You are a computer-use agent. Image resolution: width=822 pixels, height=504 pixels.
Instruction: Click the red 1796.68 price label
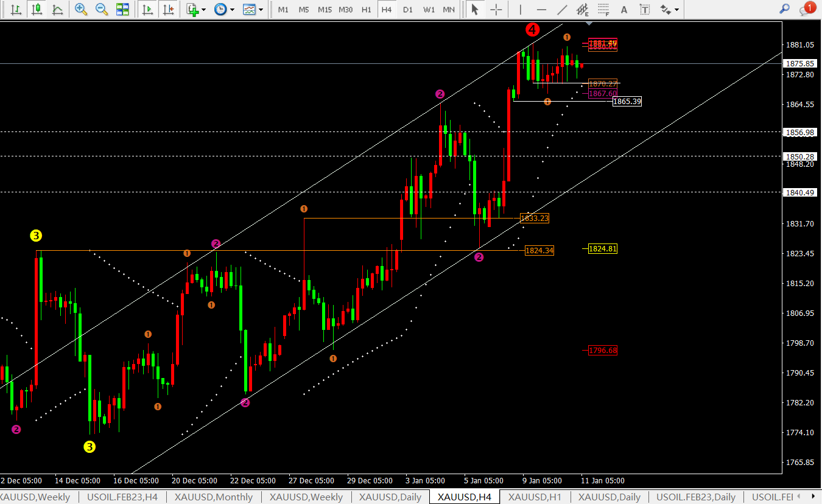point(603,350)
